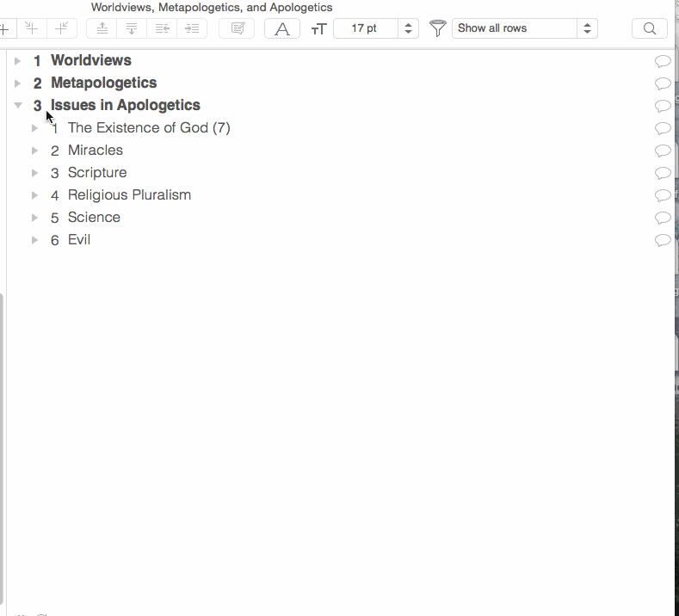Image resolution: width=679 pixels, height=616 pixels.
Task: Open search with the magnifier icon
Action: (x=649, y=28)
